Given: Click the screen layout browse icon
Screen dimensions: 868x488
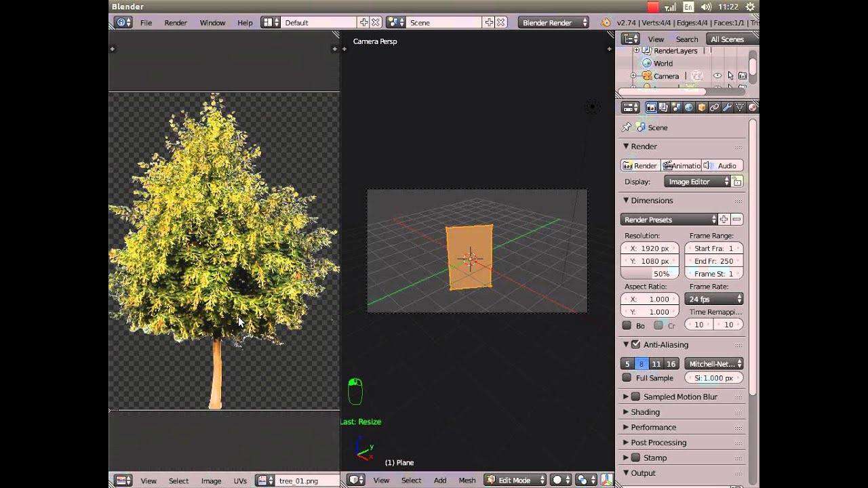Looking at the screenshot, I should coord(271,22).
